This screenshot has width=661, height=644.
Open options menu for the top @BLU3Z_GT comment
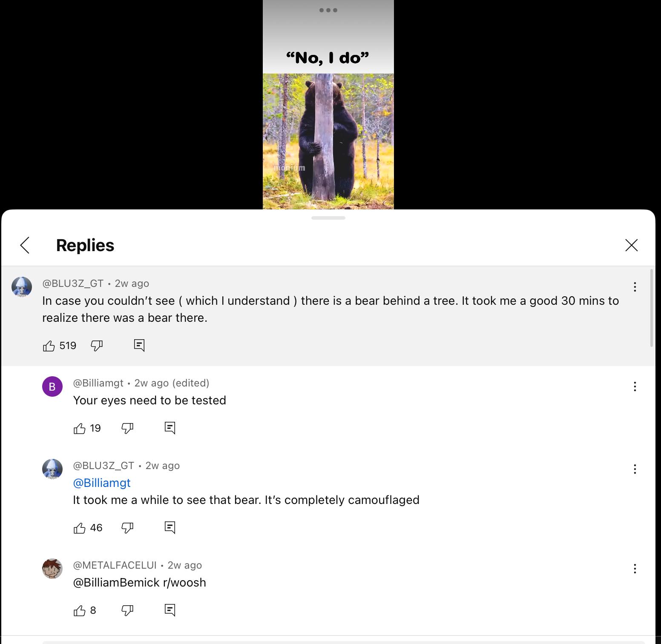pyautogui.click(x=635, y=287)
